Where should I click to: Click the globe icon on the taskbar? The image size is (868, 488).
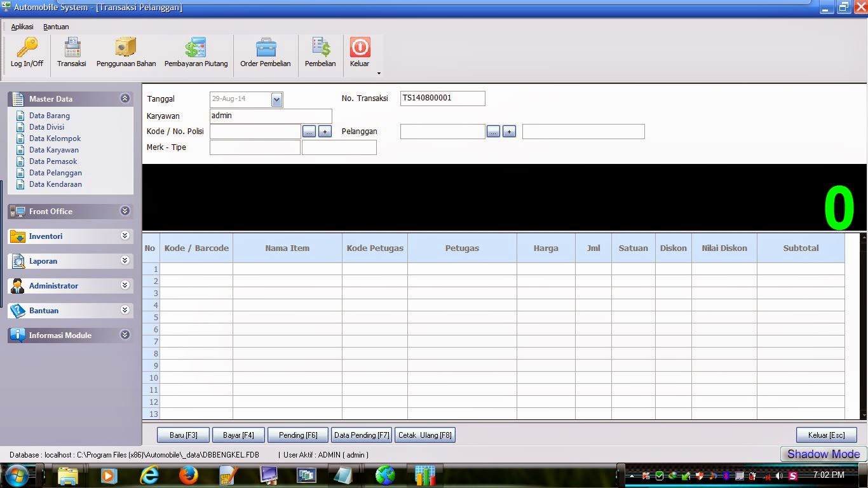[385, 475]
